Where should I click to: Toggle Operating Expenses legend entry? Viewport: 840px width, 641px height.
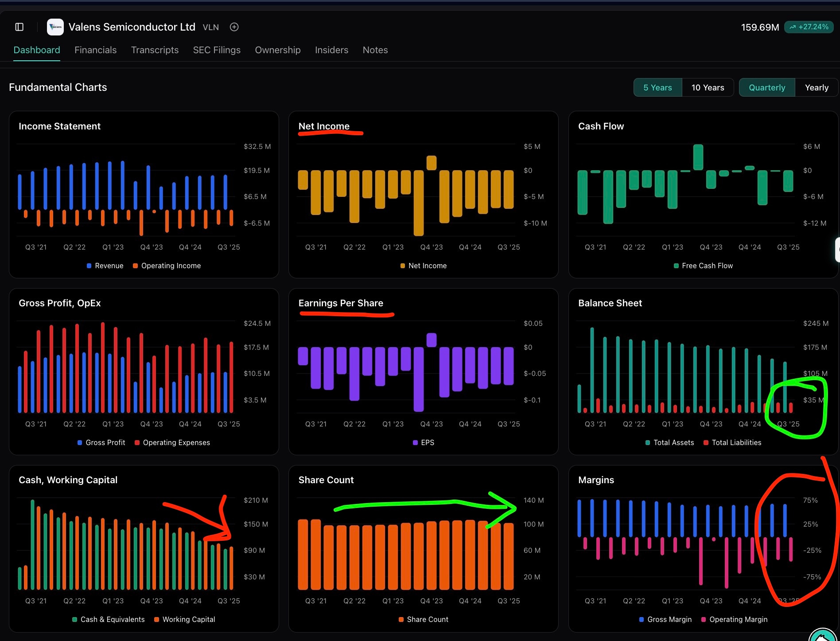(x=172, y=442)
